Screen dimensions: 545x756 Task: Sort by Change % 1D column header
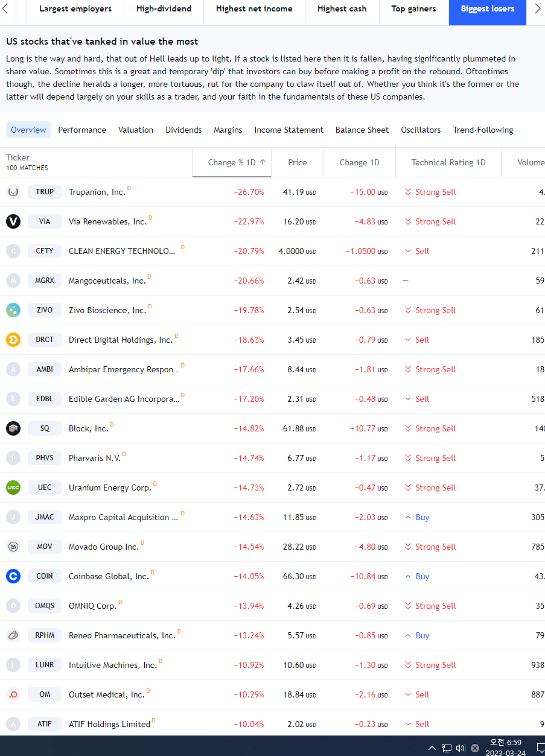pyautogui.click(x=232, y=162)
